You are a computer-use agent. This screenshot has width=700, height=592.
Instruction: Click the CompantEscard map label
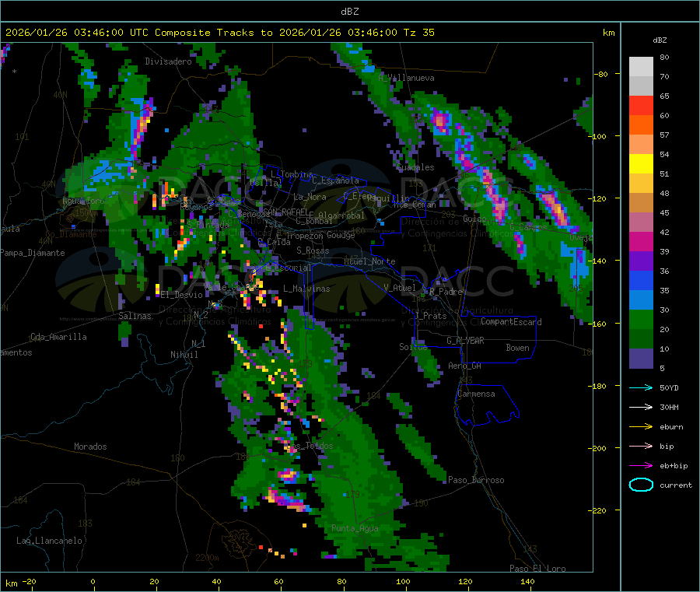[x=511, y=322]
